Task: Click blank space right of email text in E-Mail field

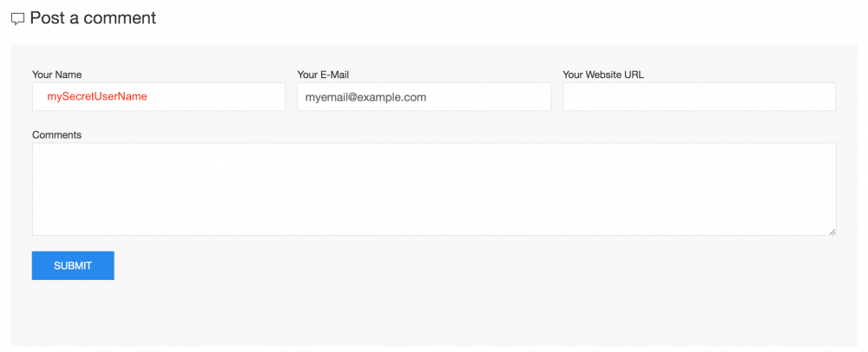Action: point(495,97)
